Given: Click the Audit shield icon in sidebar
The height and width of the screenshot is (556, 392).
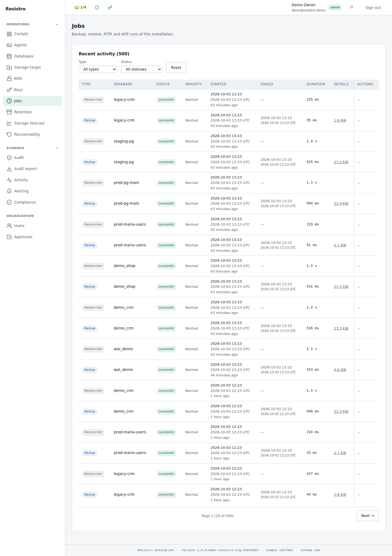Looking at the screenshot, I should [x=9, y=158].
